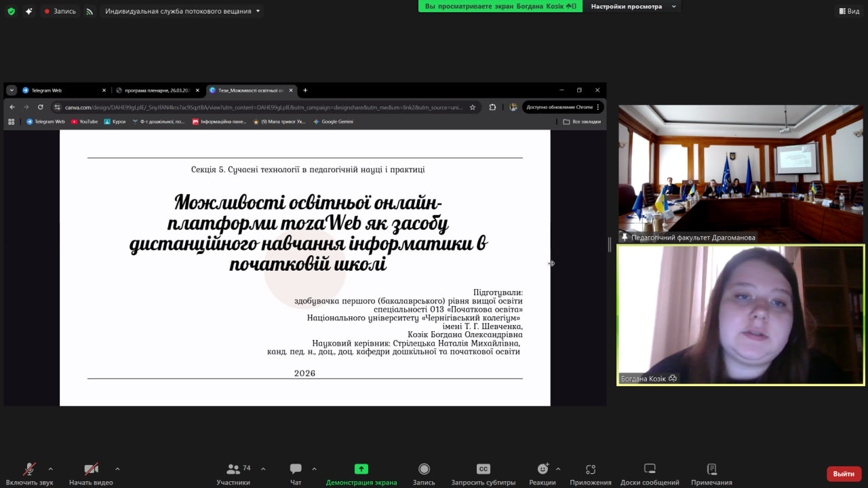Click the red Выйти leave button
868x488 pixels.
[x=844, y=474]
